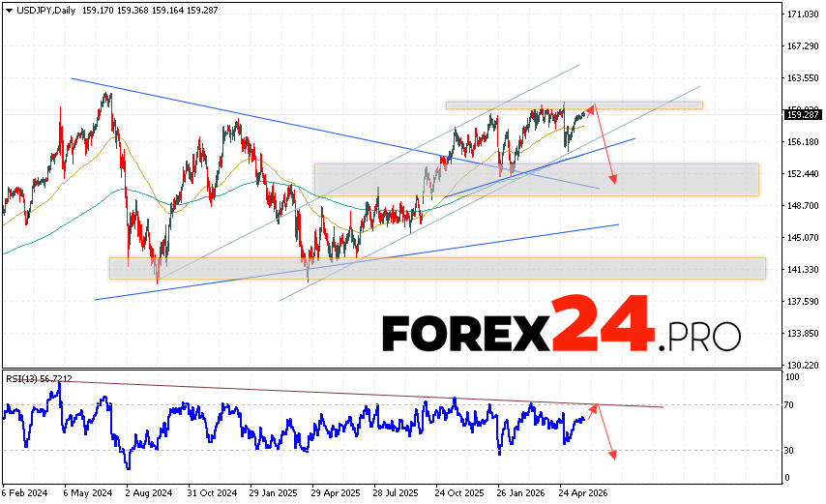Viewport: 826px width, 504px height.
Task: Select RSI scale label 0
Action: (x=787, y=478)
